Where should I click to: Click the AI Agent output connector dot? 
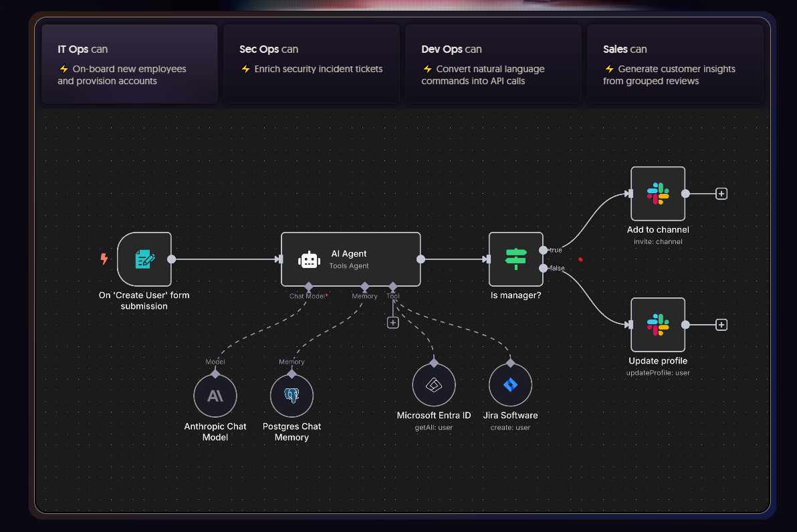pyautogui.click(x=421, y=259)
